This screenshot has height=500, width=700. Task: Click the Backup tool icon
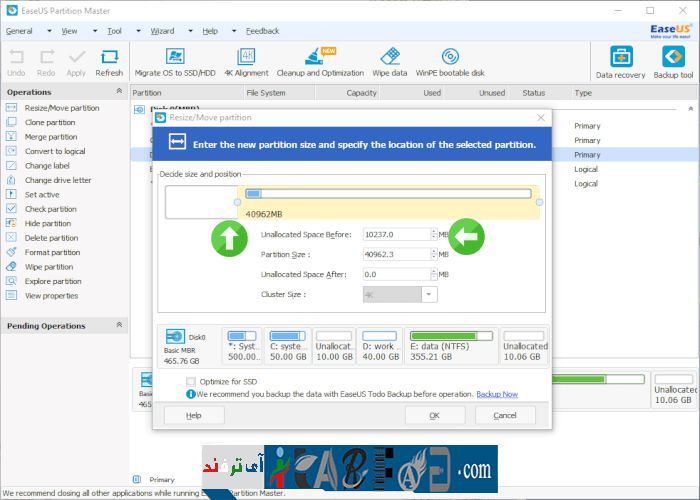click(672, 60)
